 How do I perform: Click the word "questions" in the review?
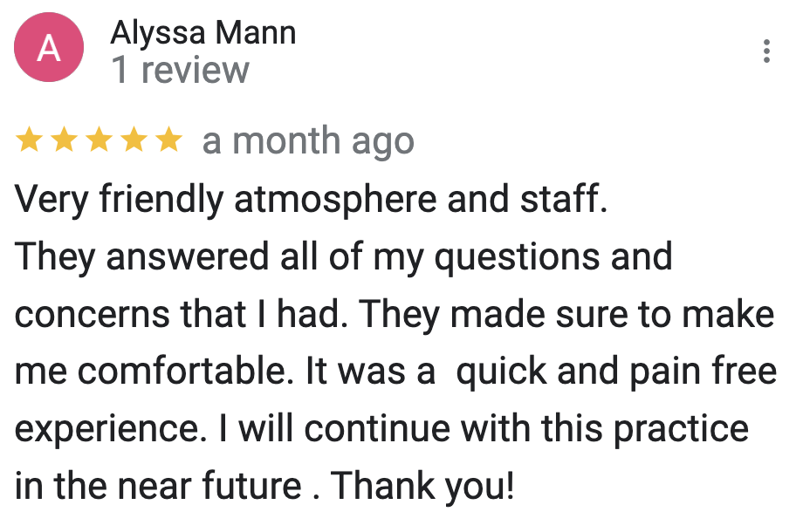click(518, 258)
